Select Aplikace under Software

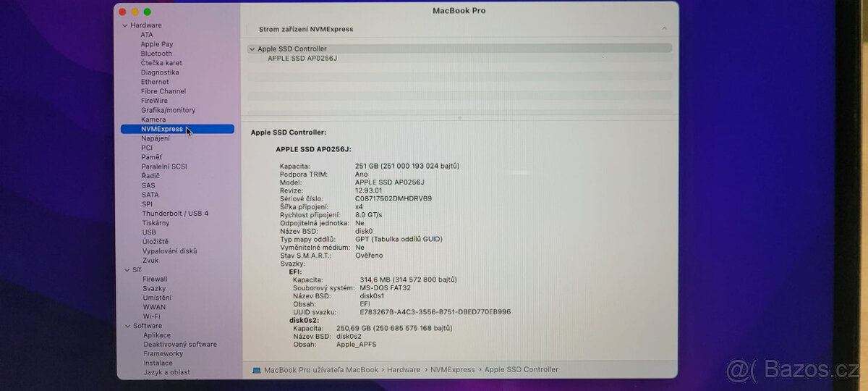click(x=157, y=335)
